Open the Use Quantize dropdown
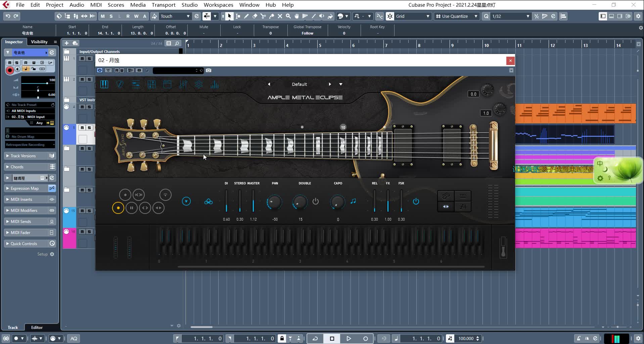This screenshot has width=644, height=344. pos(456,16)
